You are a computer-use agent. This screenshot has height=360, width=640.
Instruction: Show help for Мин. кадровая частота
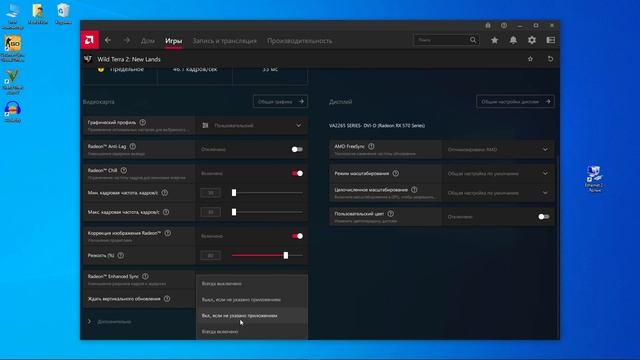[164, 193]
